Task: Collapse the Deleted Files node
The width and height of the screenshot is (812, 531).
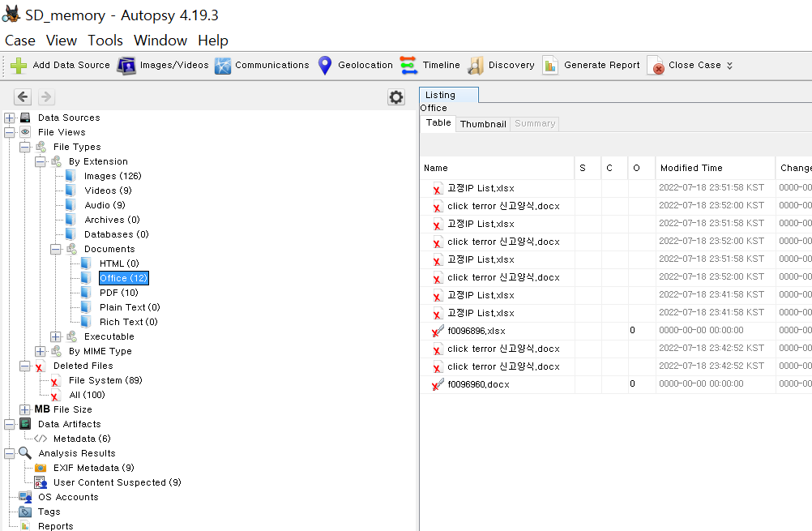Action: click(25, 366)
